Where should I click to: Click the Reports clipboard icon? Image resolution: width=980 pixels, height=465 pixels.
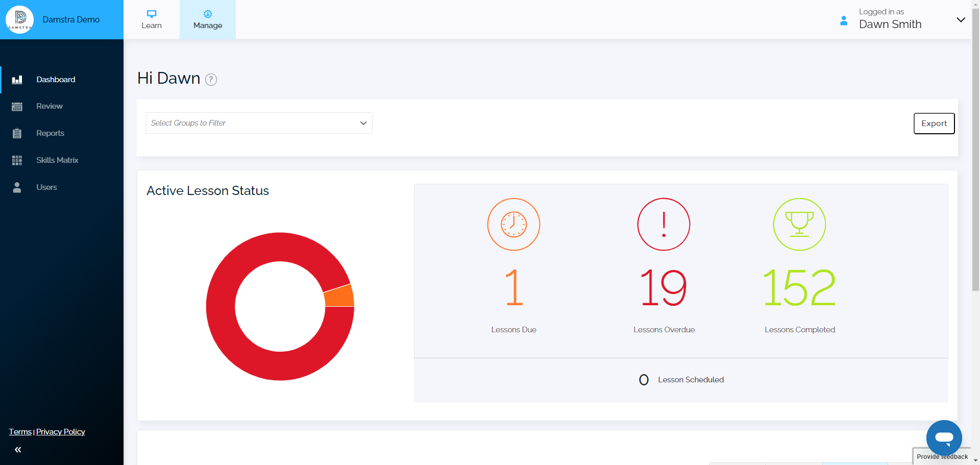pyautogui.click(x=17, y=133)
